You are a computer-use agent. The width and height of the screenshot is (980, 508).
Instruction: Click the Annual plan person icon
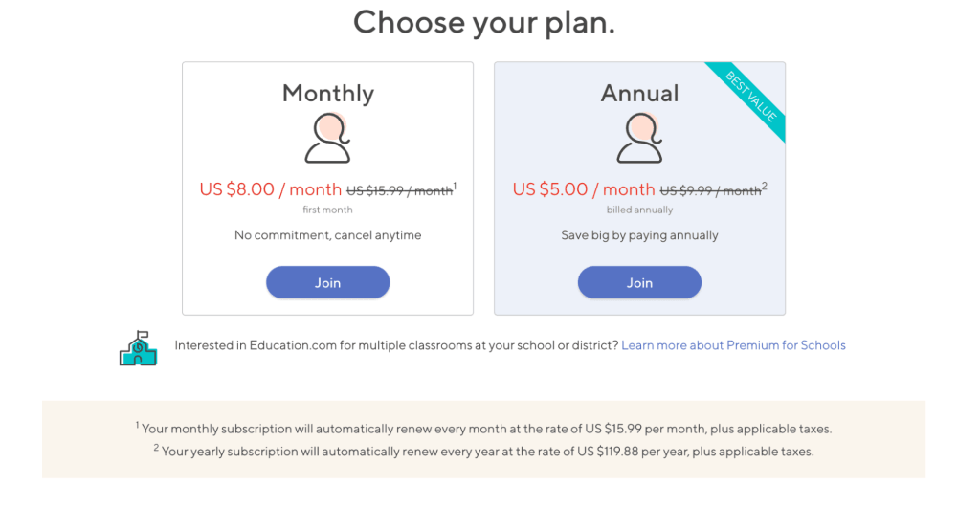coord(639,139)
